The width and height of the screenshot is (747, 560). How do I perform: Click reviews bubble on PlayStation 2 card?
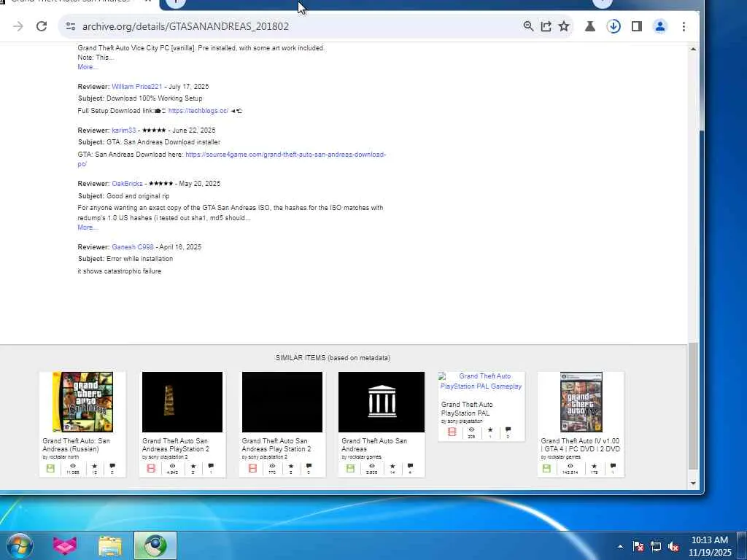pyautogui.click(x=211, y=466)
